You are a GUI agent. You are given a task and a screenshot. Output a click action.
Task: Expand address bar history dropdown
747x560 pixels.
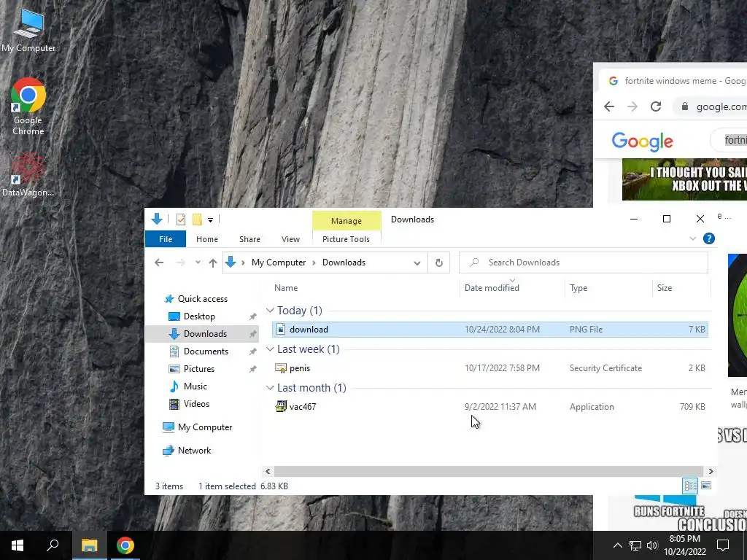[417, 262]
